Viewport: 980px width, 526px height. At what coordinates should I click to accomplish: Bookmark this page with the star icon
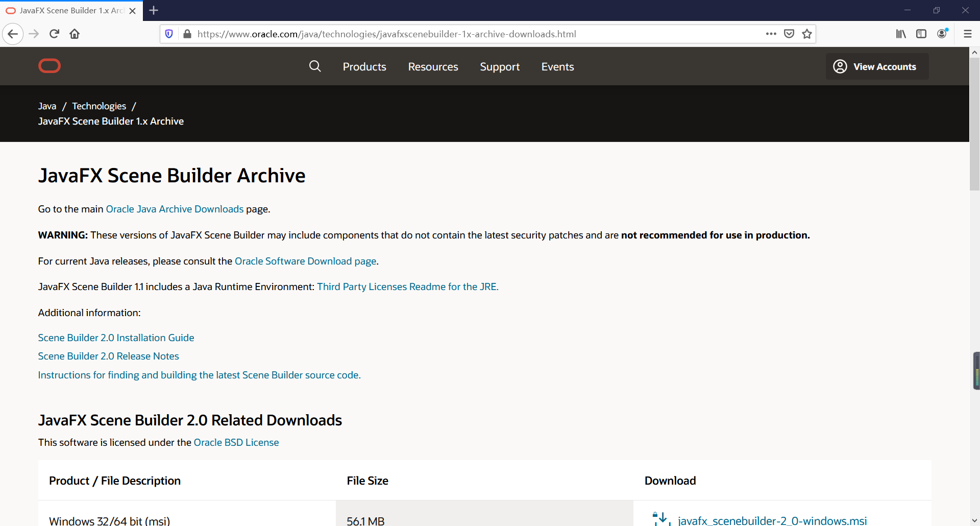pyautogui.click(x=807, y=34)
